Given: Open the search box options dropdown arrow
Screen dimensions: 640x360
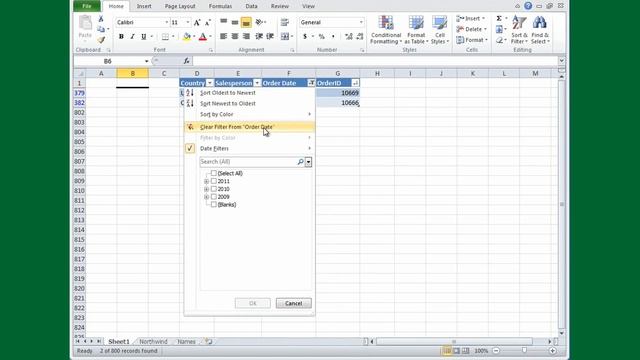Looking at the screenshot, I should [309, 162].
